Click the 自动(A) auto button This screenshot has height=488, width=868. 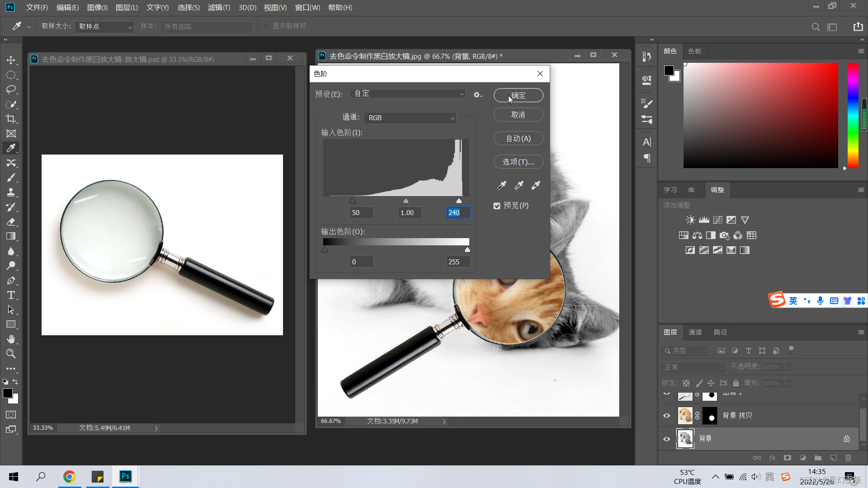click(518, 138)
